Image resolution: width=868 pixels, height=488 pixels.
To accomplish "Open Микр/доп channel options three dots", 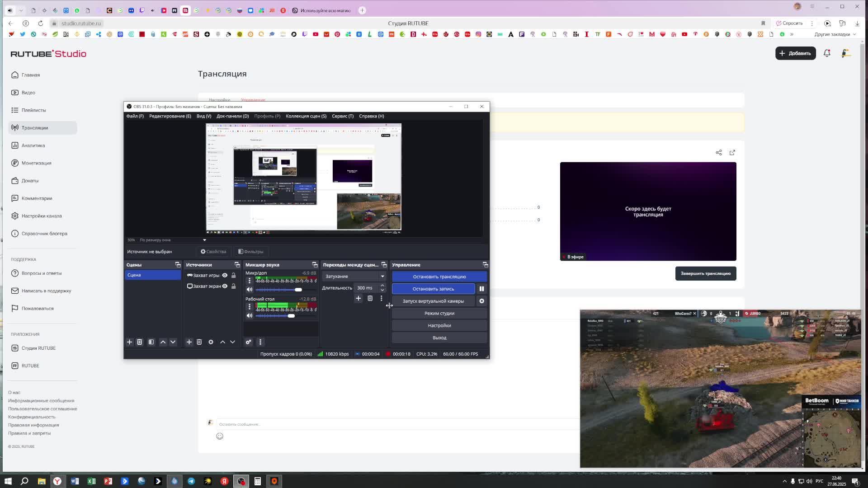I will [x=249, y=281].
